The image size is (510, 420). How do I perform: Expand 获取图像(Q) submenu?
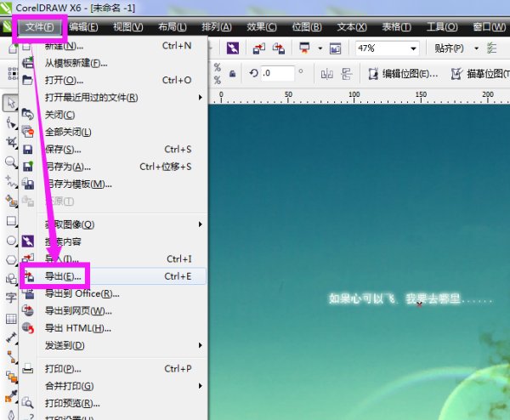113,224
